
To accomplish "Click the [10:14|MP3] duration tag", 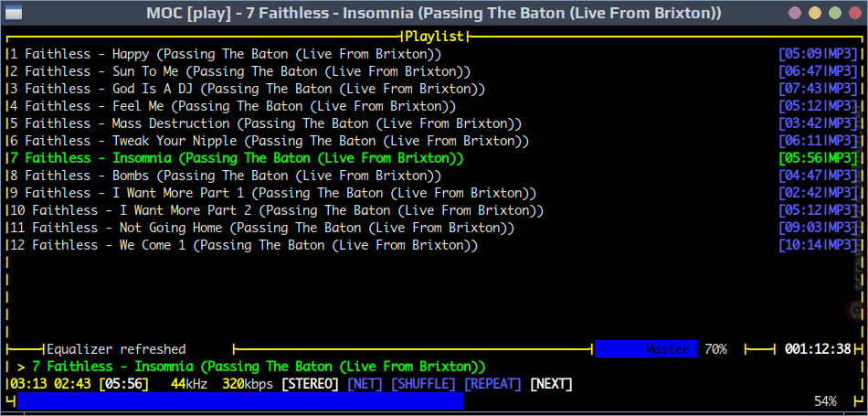I will (x=818, y=245).
